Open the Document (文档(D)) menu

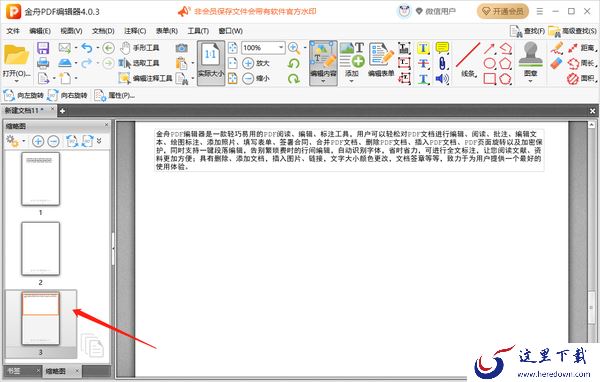tap(103, 31)
